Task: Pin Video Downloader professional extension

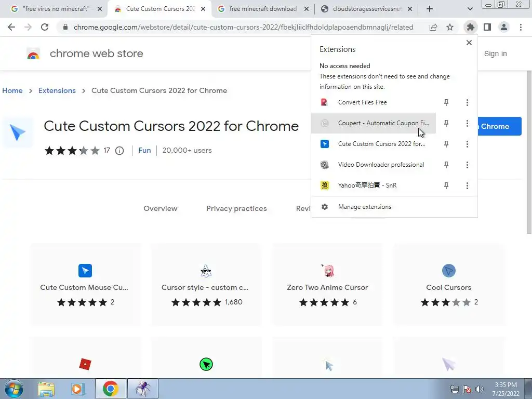Action: coord(446,165)
